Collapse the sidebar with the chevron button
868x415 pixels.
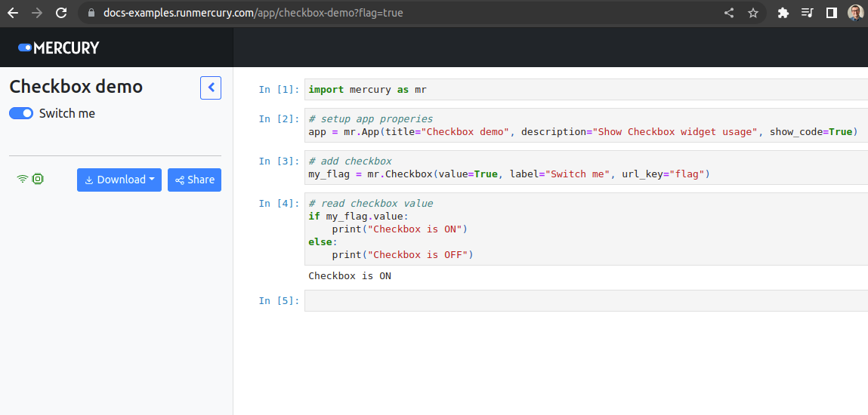pyautogui.click(x=211, y=88)
